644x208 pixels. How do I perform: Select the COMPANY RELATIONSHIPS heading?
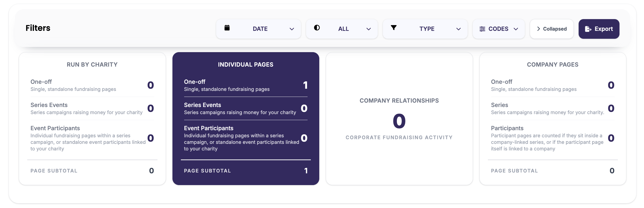coord(399,101)
